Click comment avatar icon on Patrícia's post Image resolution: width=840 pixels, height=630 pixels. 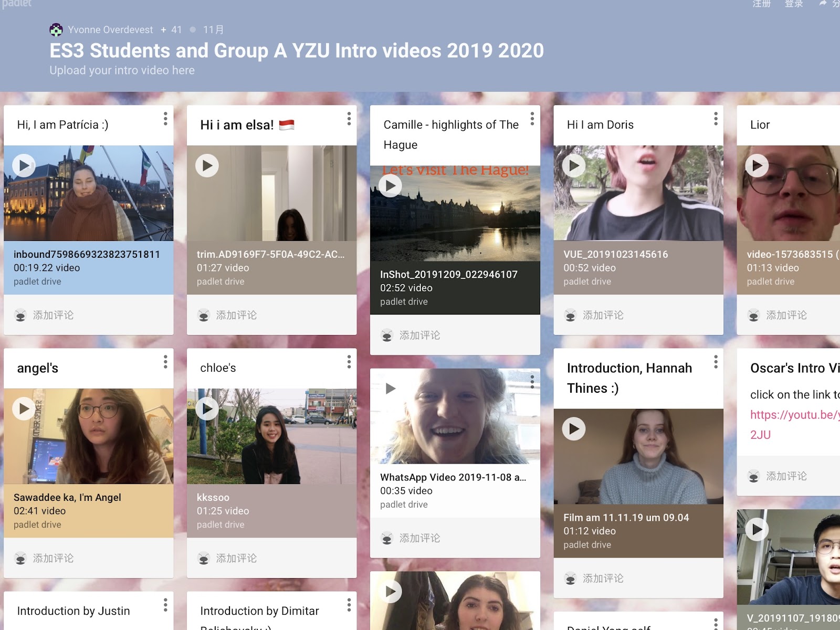pos(20,315)
